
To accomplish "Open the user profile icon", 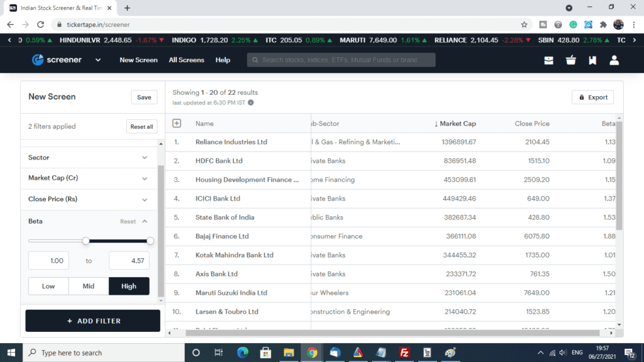I will tap(614, 60).
